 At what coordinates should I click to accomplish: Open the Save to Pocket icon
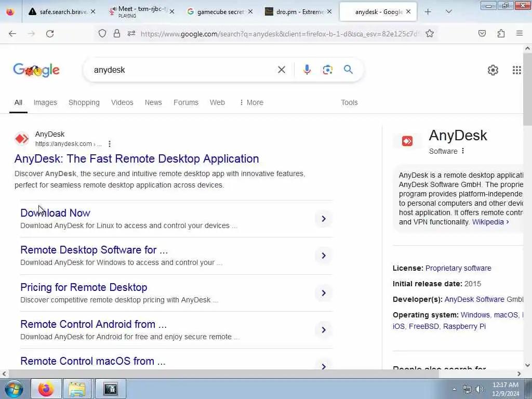pyautogui.click(x=482, y=33)
